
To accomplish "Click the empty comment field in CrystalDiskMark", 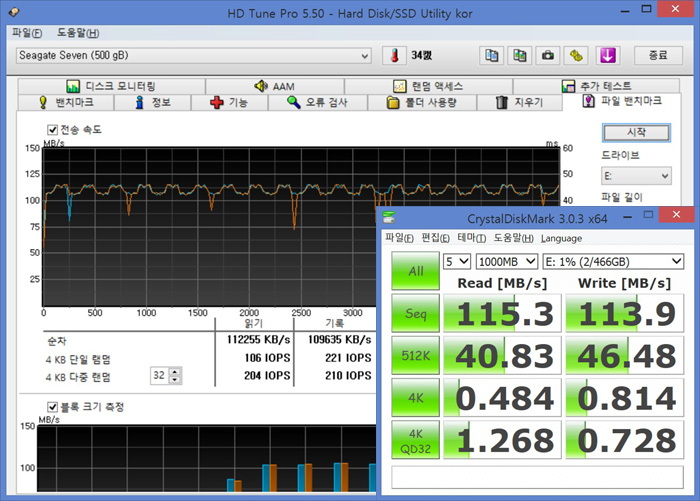I will (538, 477).
